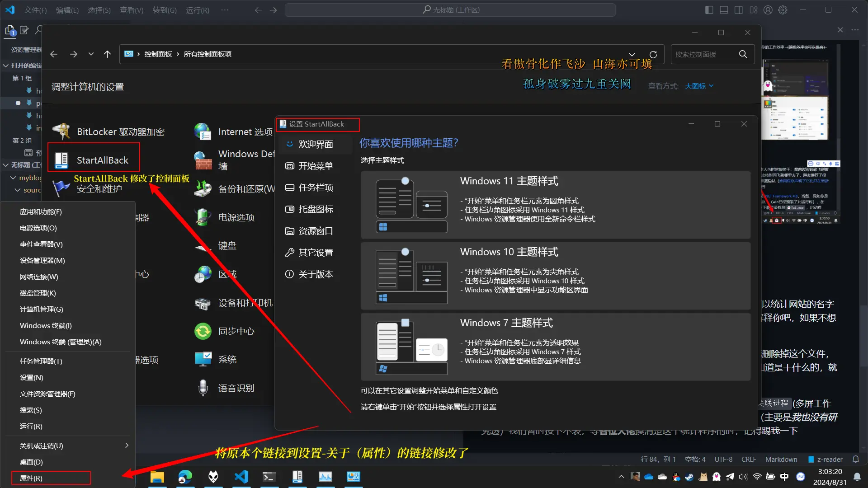
Task: Open VS Code accounts icon in title bar
Action: coord(768,10)
